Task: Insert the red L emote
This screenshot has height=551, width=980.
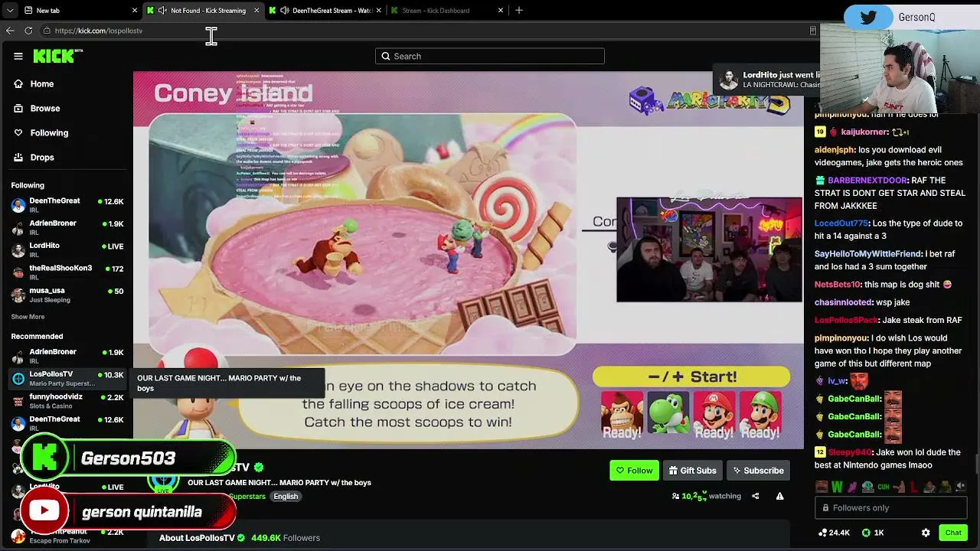Action: [x=914, y=487]
